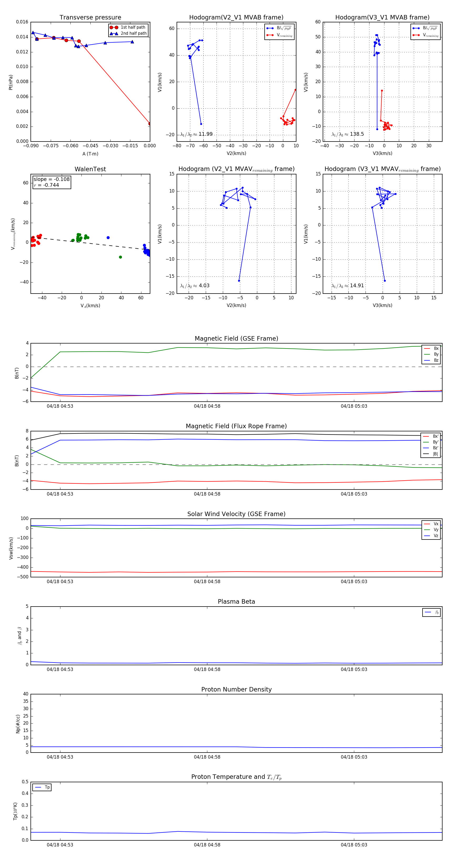
Task: Click the 'r = -0.744' annotation
Action: pos(47,185)
